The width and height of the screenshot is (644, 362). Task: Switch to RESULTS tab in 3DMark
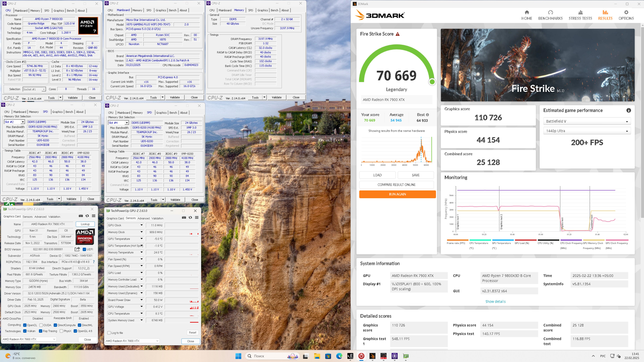click(605, 15)
